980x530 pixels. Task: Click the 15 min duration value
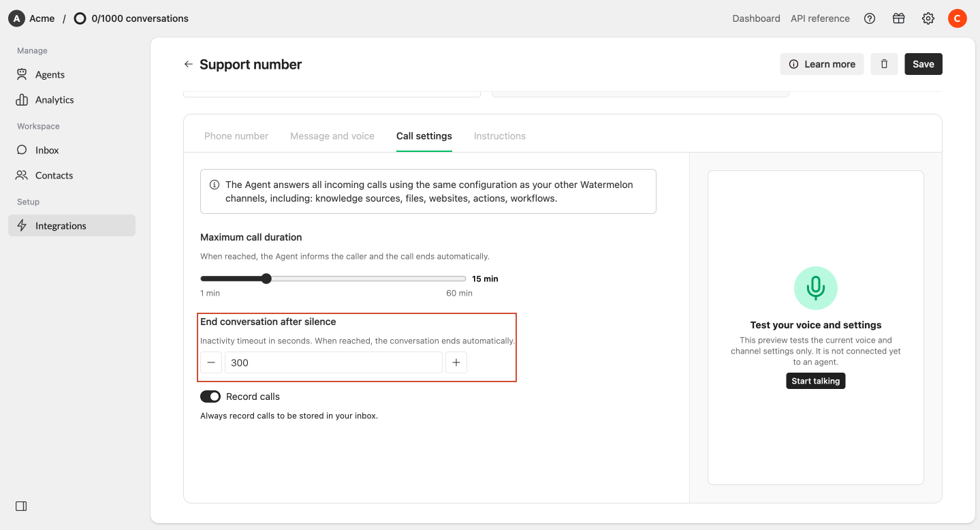[485, 279]
